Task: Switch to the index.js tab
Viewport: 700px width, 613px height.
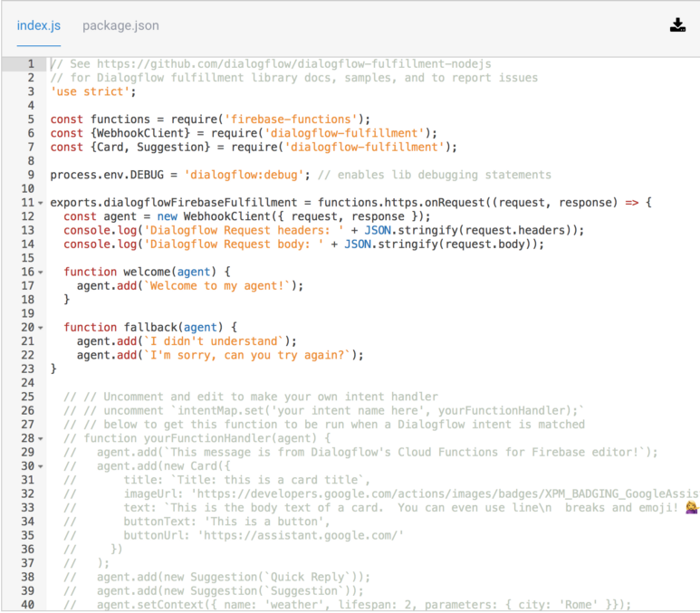Action: pos(39,25)
